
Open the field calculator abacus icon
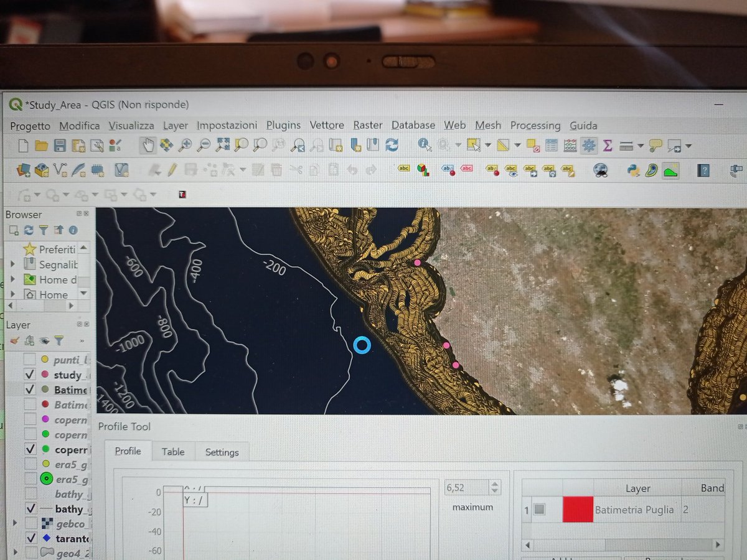coord(570,146)
